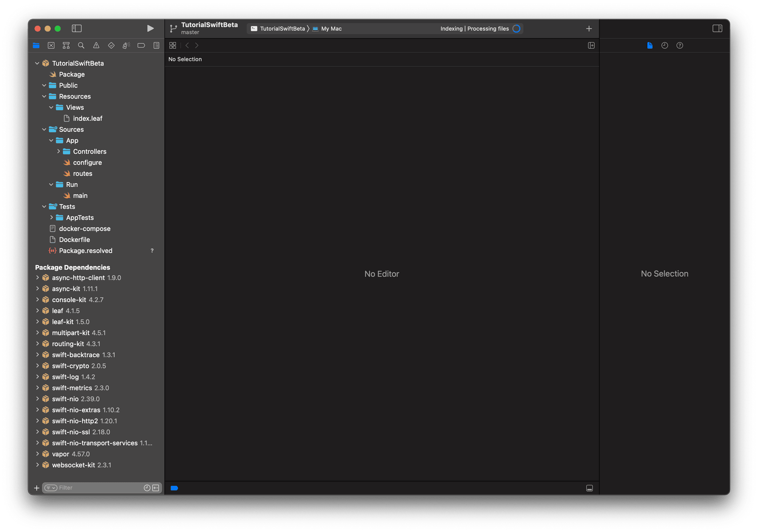Click the history inspector icon
The image size is (758, 532).
pyautogui.click(x=664, y=45)
